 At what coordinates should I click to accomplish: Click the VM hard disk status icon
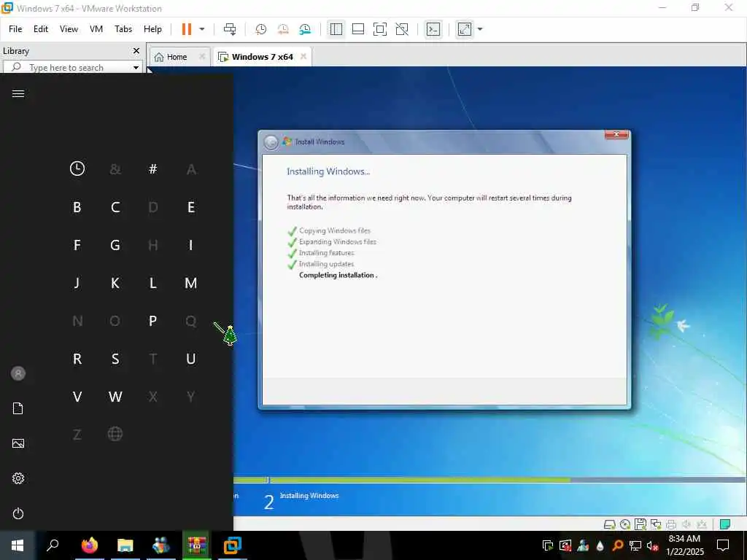(x=609, y=524)
